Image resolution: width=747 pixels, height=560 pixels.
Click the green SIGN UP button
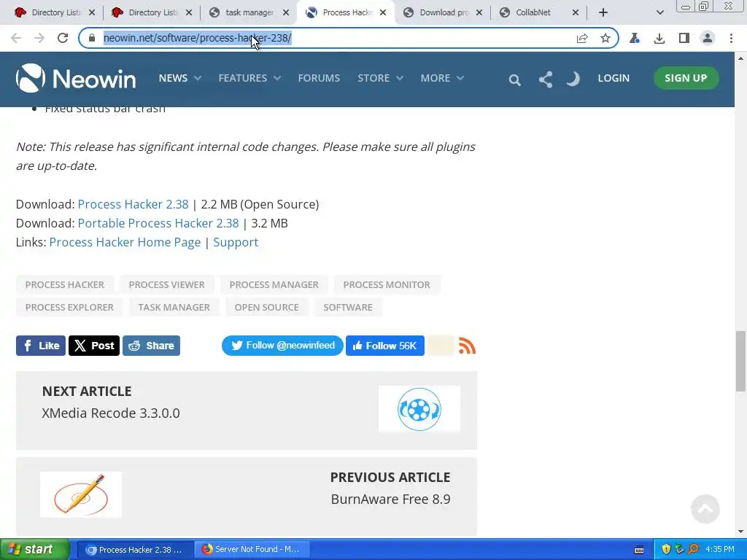tap(686, 78)
